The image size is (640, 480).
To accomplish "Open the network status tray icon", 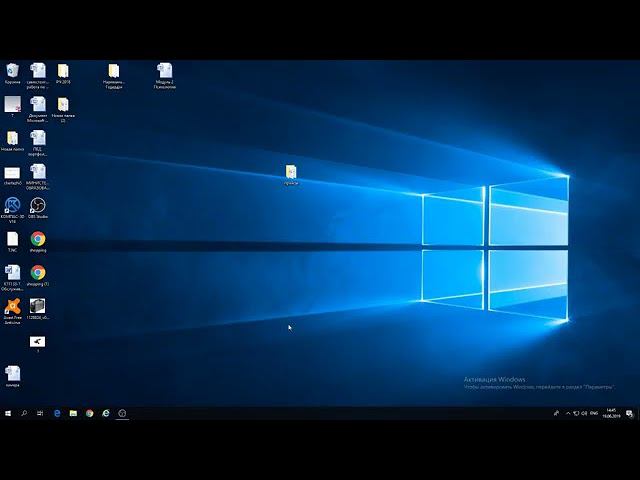I will click(x=576, y=413).
